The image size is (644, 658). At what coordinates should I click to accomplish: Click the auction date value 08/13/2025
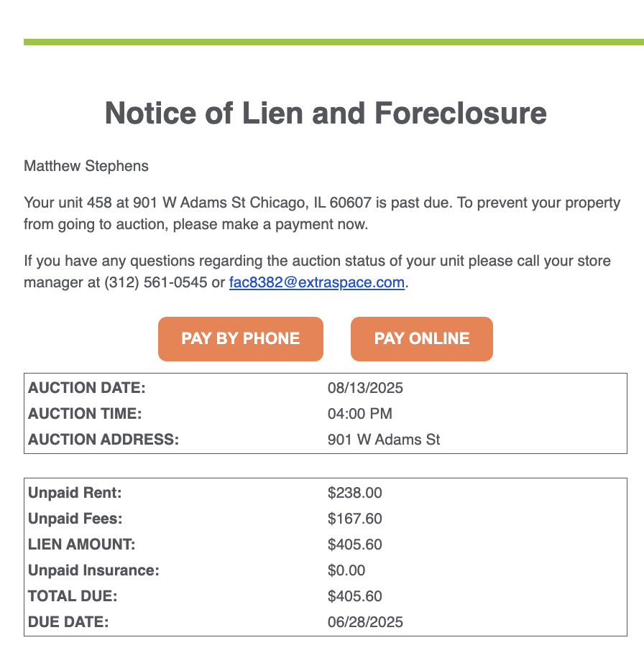365,388
